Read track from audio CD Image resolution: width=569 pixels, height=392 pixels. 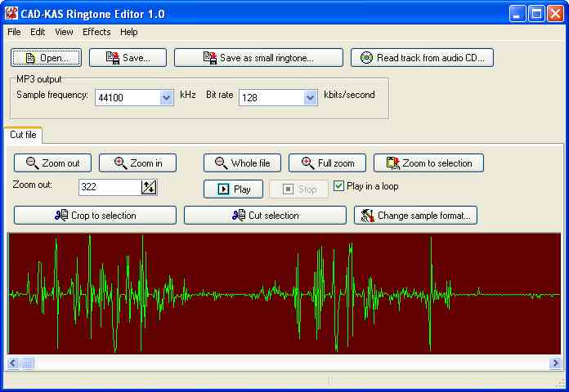(422, 58)
